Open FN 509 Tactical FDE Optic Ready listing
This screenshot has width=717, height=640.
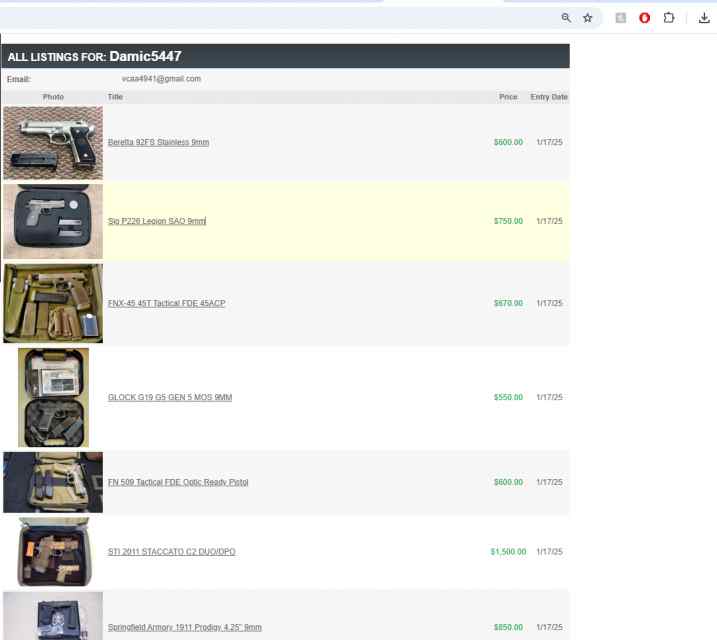click(178, 482)
